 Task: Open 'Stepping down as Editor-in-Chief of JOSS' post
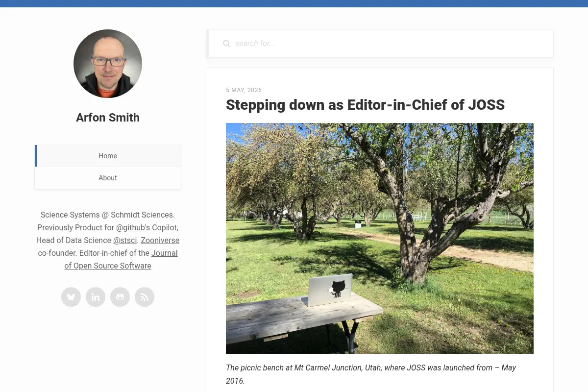[x=365, y=105]
